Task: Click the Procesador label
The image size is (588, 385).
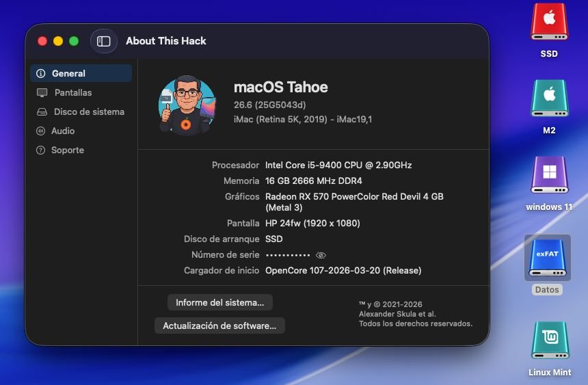Action: (x=235, y=165)
